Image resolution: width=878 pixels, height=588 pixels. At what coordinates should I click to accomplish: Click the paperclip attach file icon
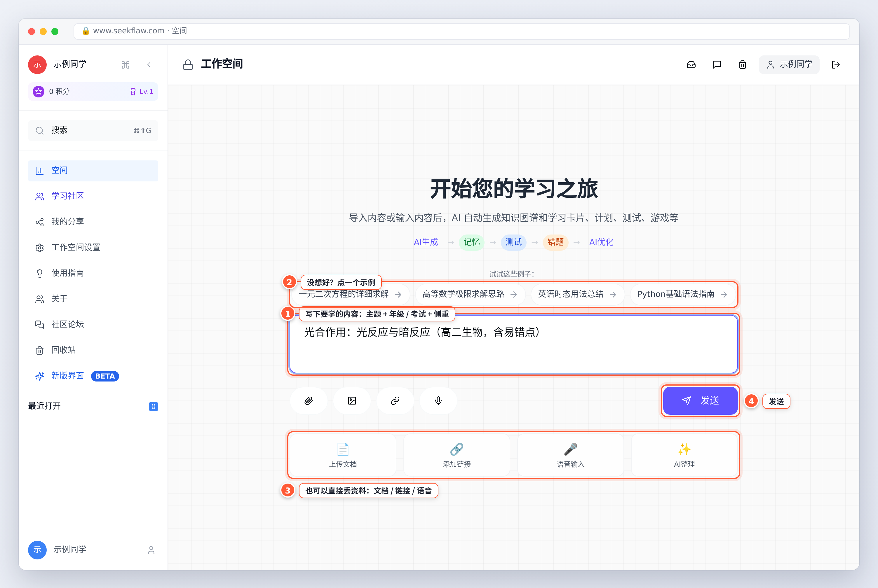point(309,401)
